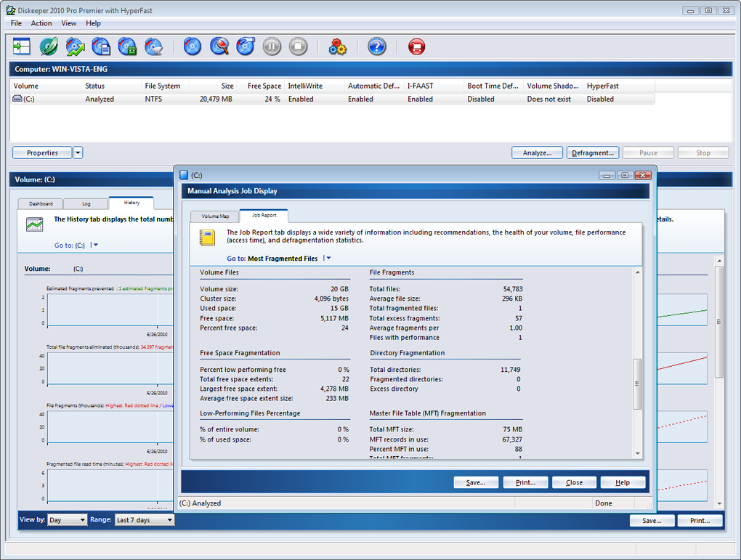Open configuration with the colored gears icon

(x=337, y=47)
